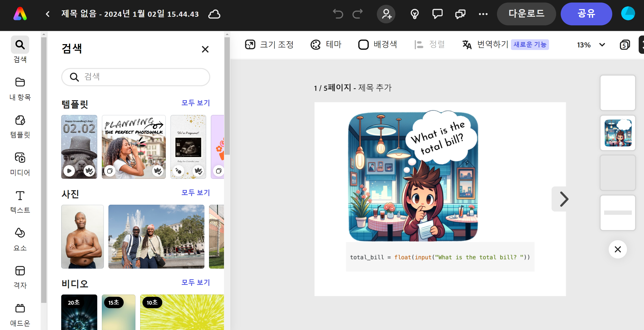Open 크기 조정 (Resize) tool
This screenshot has width=644, height=330.
click(269, 45)
